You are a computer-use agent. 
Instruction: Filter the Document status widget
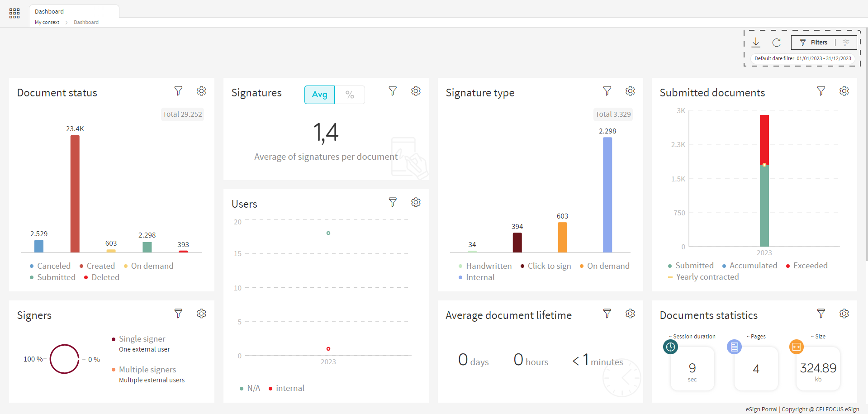point(178,91)
